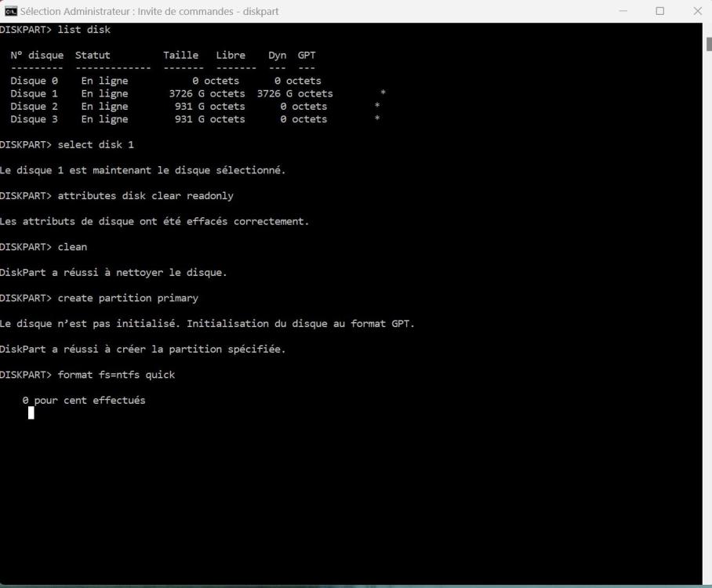Click the vertical scrollbar thumb
The width and height of the screenshot is (712, 588).
pos(708,44)
